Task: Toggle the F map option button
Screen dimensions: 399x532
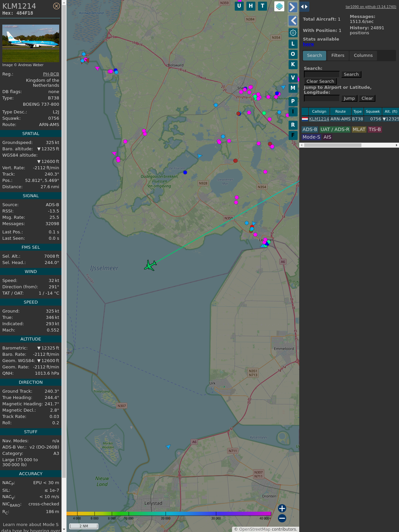Action: click(x=293, y=135)
